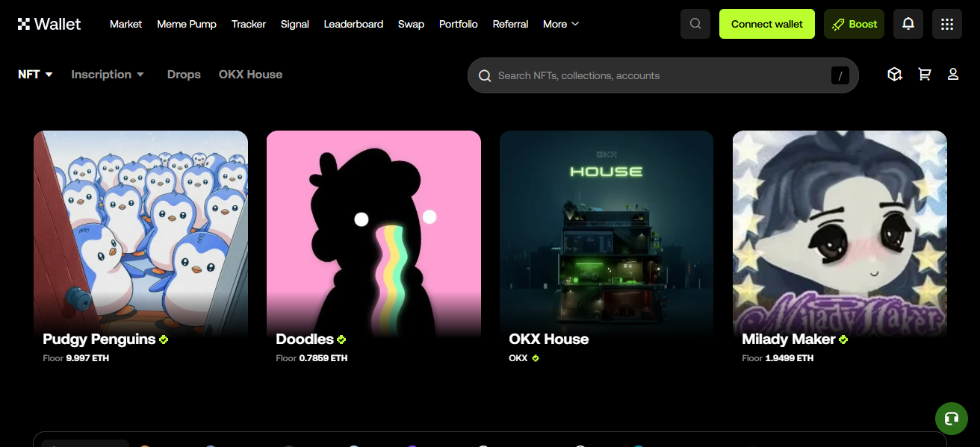Click the OKX Wallet logo
980x447 pixels.
click(x=49, y=24)
